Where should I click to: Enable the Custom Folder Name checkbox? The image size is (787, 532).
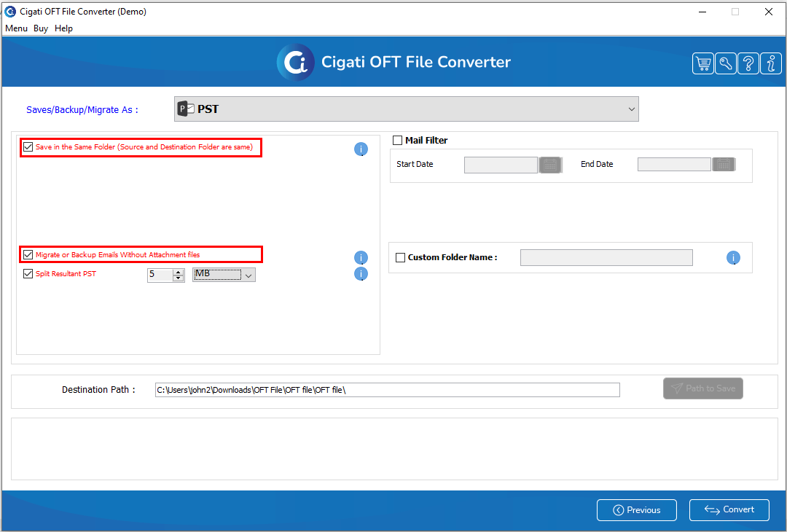401,257
